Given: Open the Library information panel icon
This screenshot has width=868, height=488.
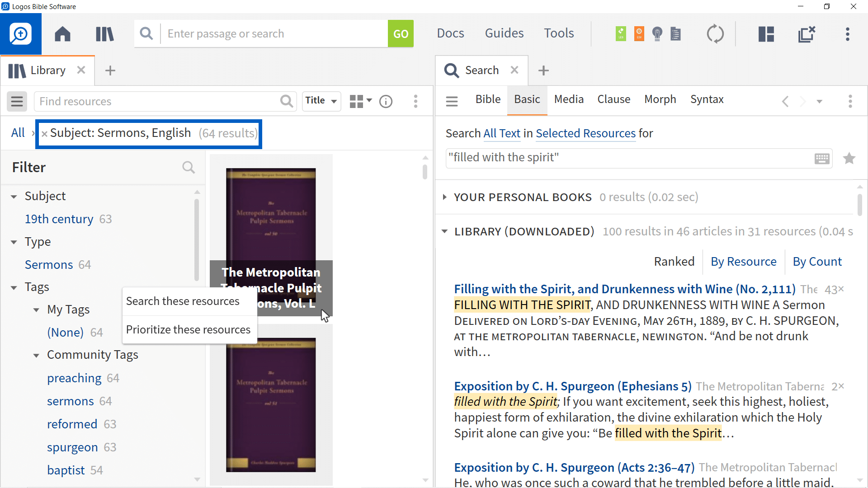Looking at the screenshot, I should pyautogui.click(x=386, y=101).
